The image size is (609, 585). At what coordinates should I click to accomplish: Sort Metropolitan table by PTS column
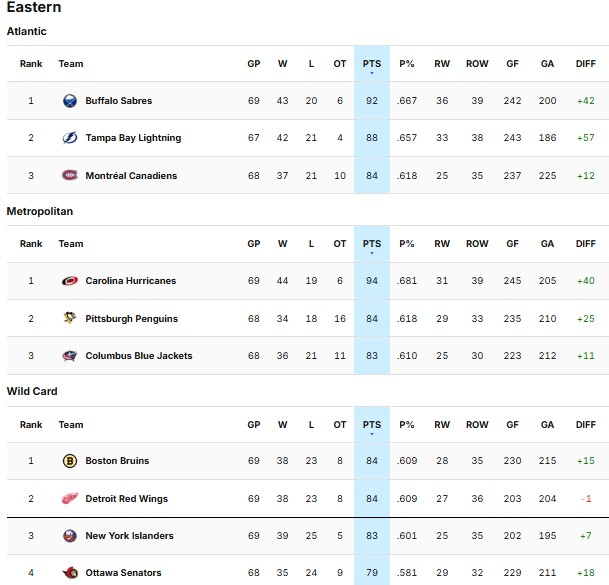(x=371, y=244)
